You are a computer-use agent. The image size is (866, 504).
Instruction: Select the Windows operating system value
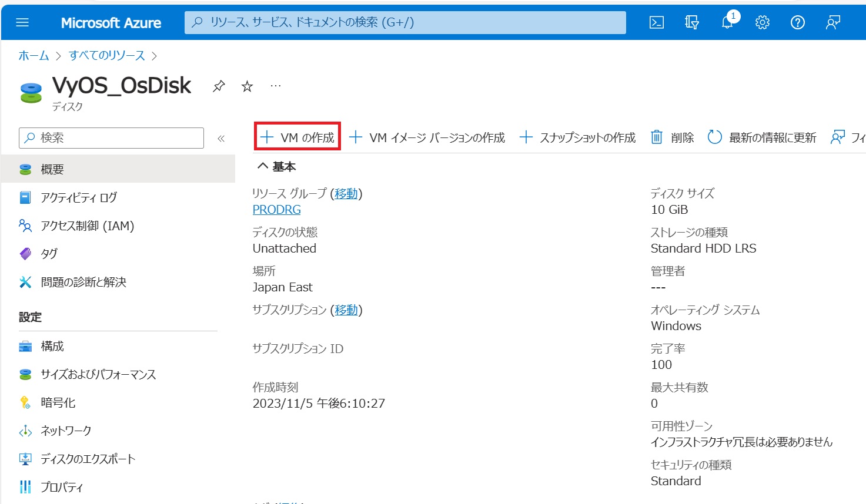click(676, 326)
